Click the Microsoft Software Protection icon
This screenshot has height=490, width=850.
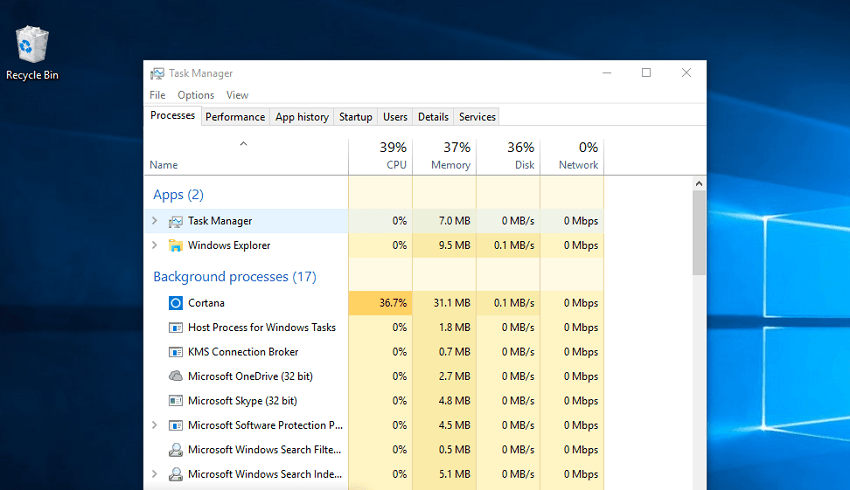tap(176, 425)
